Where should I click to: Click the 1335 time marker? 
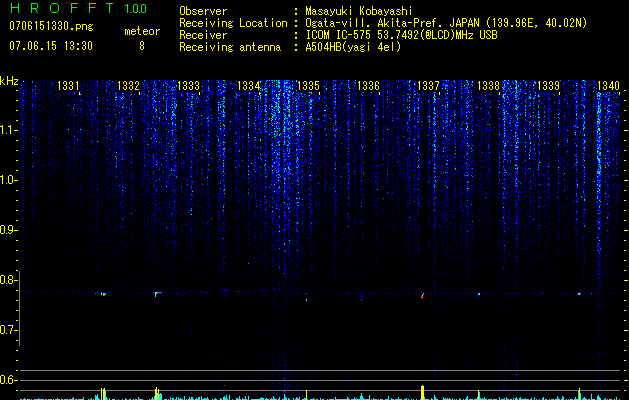click(x=308, y=86)
